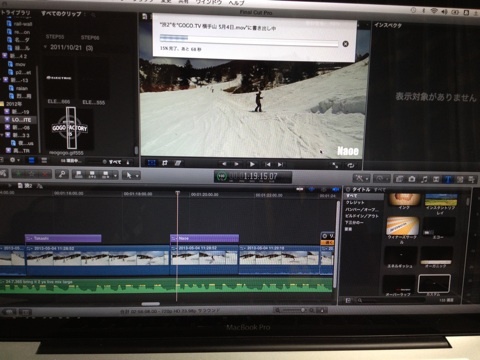
Task: Mark the clip as favorite, green star
Action: pyautogui.click(x=19, y=174)
